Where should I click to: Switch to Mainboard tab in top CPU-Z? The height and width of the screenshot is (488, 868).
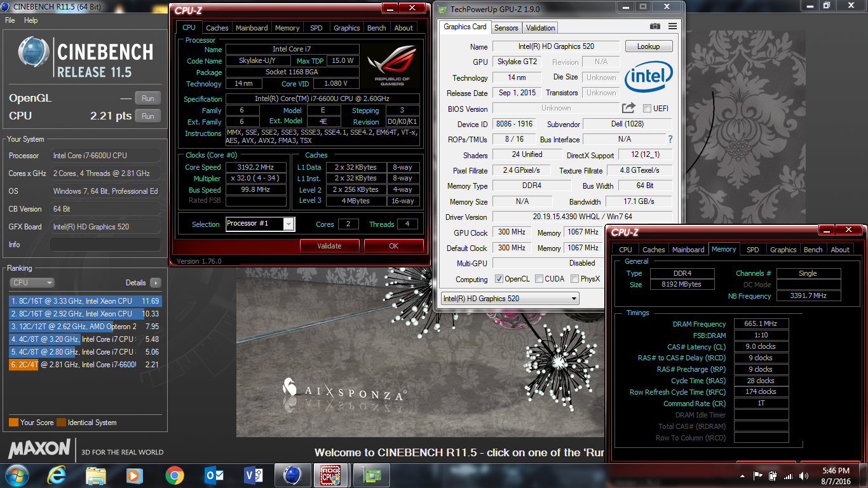coord(252,28)
